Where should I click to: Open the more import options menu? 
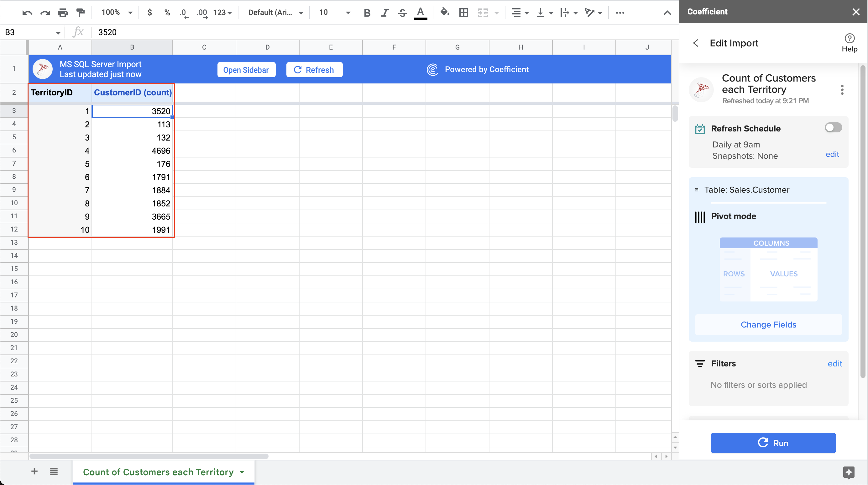842,90
